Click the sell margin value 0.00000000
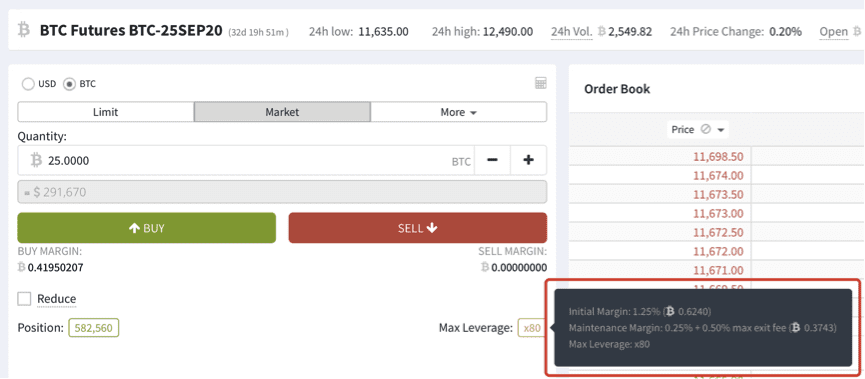 point(519,268)
